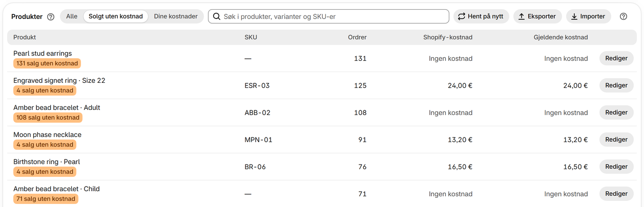The height and width of the screenshot is (207, 644).
Task: Click the Eksporter button
Action: (x=537, y=16)
